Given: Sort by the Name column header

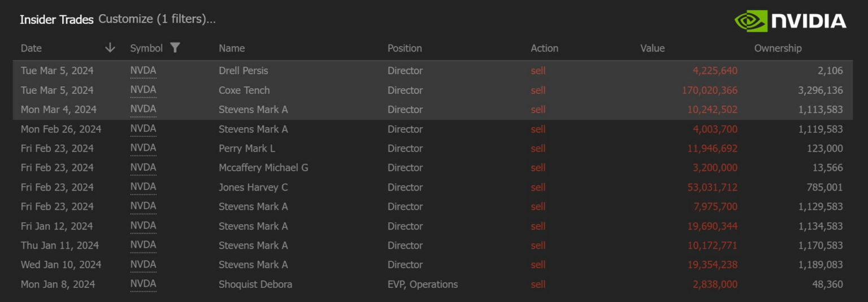Looking at the screenshot, I should (x=232, y=48).
